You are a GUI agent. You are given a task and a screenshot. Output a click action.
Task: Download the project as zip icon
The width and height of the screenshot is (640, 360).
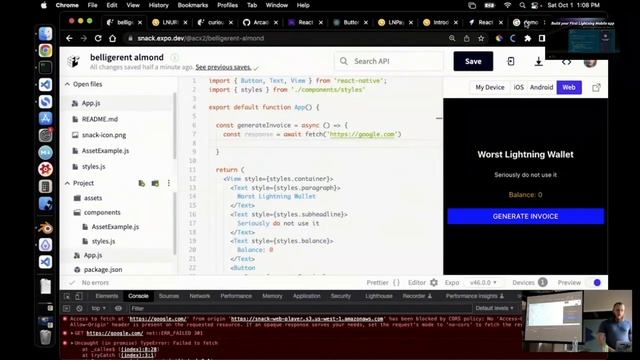coord(538,61)
